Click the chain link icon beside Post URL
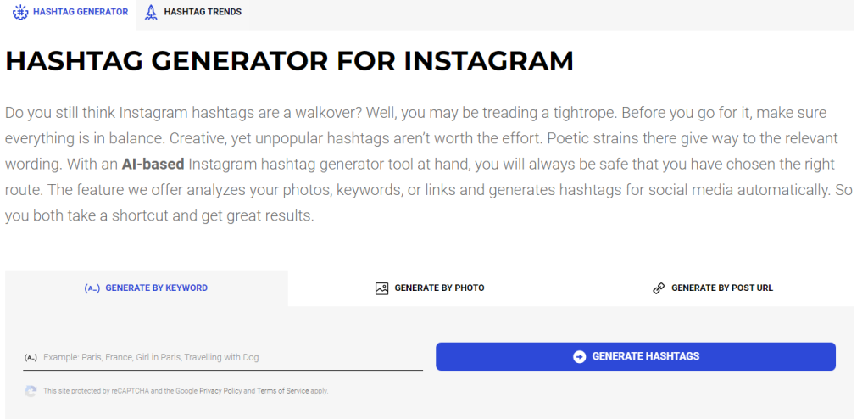The image size is (868, 419). point(659,288)
